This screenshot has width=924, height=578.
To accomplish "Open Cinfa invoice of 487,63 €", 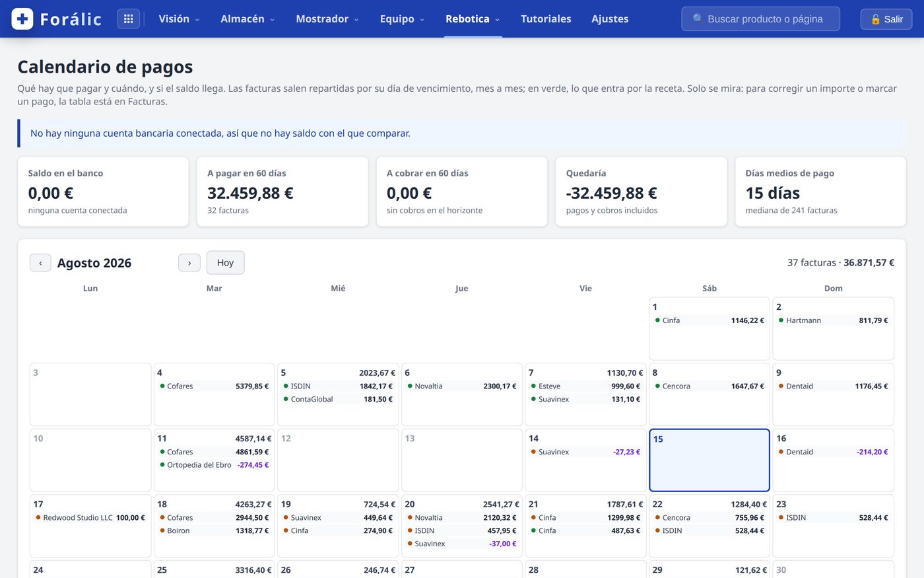I will point(585,531).
